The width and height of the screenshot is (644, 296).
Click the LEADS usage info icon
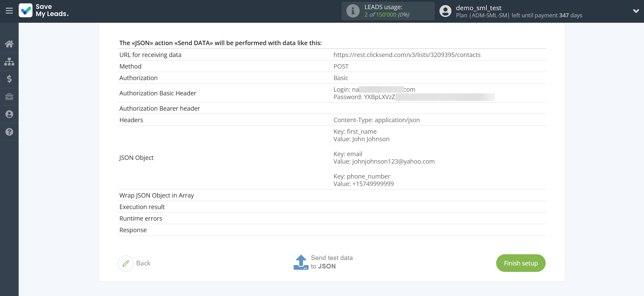pyautogui.click(x=353, y=11)
